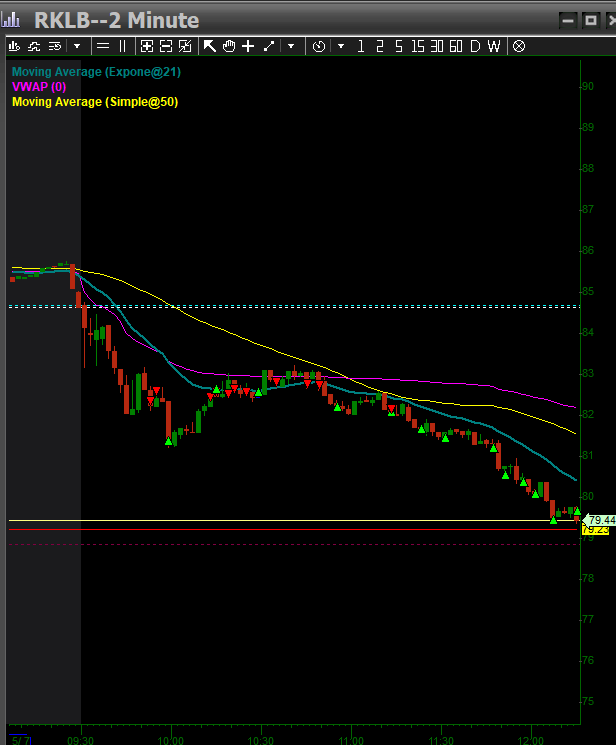Open the studies/indicators wave icon
The width and height of the screenshot is (616, 745).
coord(34,46)
